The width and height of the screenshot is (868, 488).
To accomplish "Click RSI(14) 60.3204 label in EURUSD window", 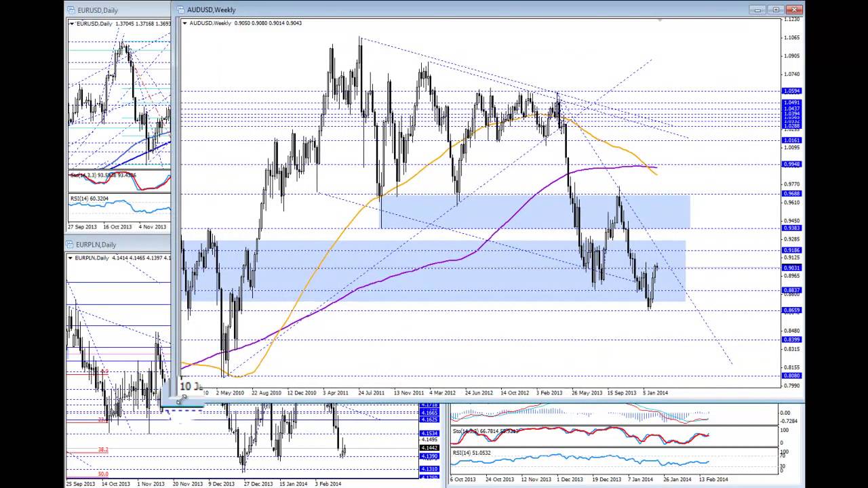I will (x=89, y=199).
